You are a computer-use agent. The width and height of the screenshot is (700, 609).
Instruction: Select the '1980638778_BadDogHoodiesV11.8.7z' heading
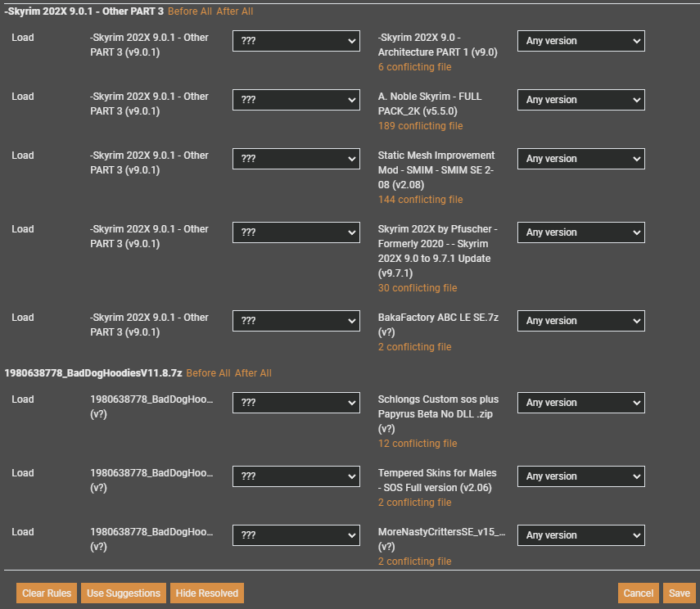tap(93, 372)
